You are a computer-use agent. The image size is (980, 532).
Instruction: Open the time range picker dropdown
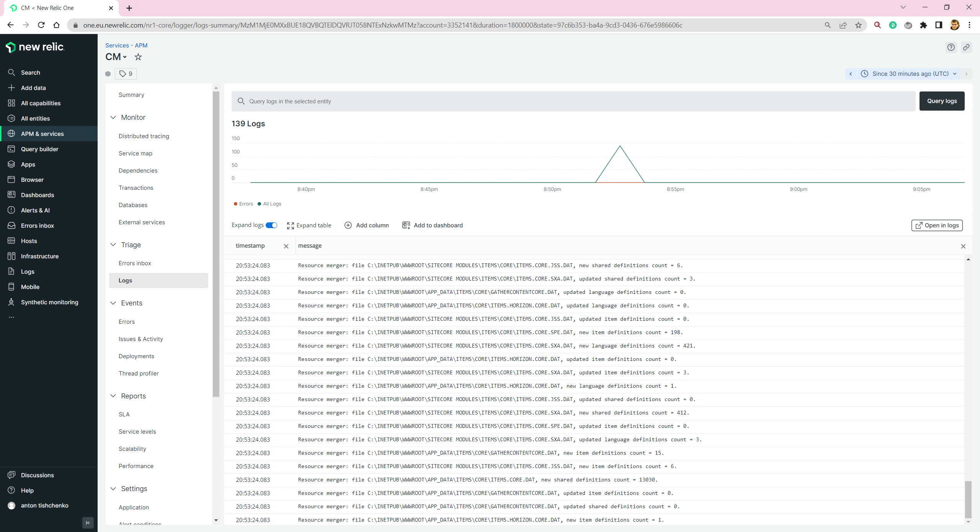click(910, 73)
